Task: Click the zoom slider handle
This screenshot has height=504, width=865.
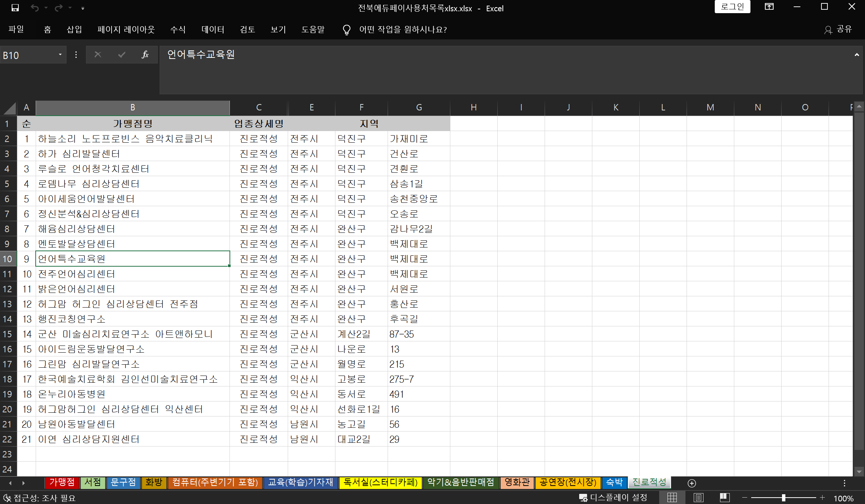Action: click(x=783, y=498)
